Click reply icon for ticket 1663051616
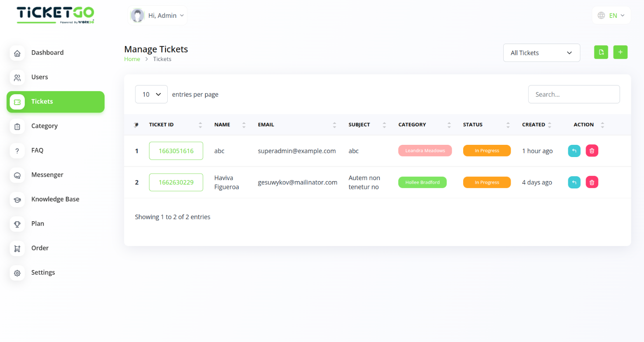The image size is (644, 342). coord(574,151)
